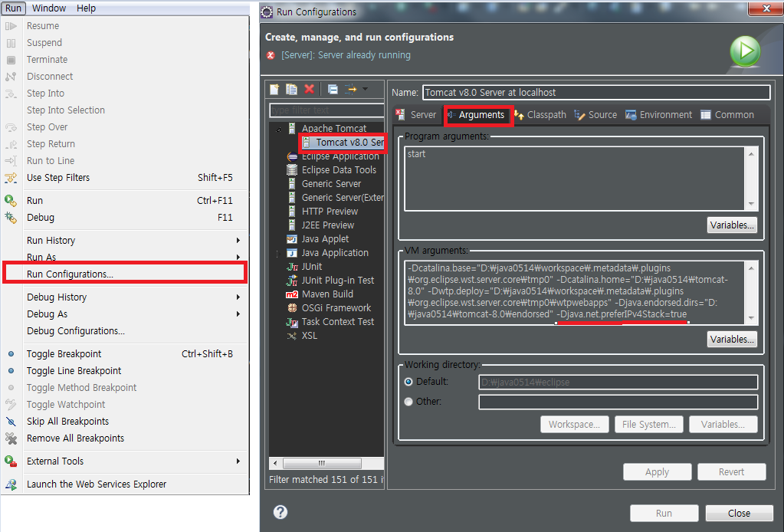The height and width of the screenshot is (532, 784).
Task: Click the External Tools icon
Action: click(11, 461)
